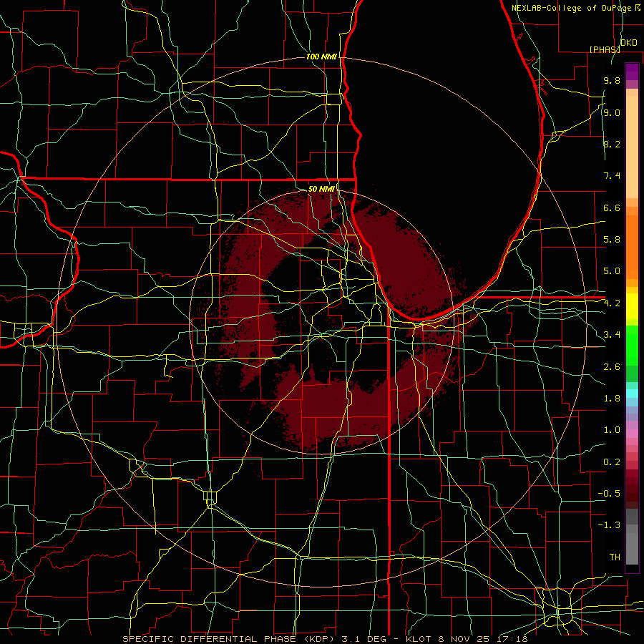The width and height of the screenshot is (644, 644).
Task: Select the 7.4 value on the scale
Action: [612, 176]
